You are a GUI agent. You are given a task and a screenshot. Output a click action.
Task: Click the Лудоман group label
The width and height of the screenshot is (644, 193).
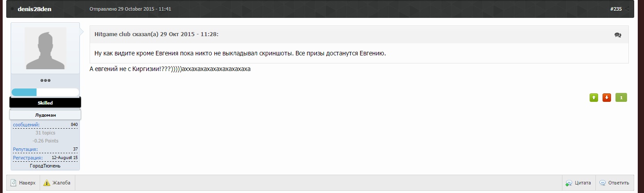[45, 115]
